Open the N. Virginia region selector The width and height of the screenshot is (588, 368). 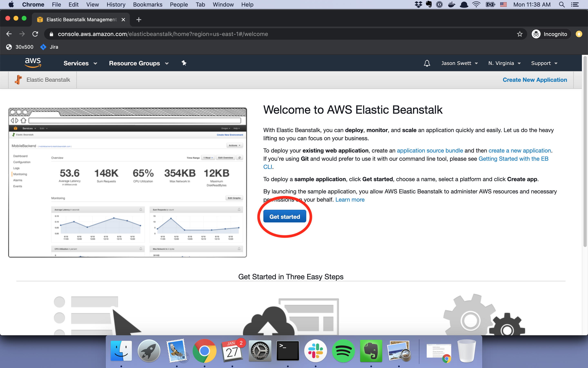pyautogui.click(x=504, y=63)
